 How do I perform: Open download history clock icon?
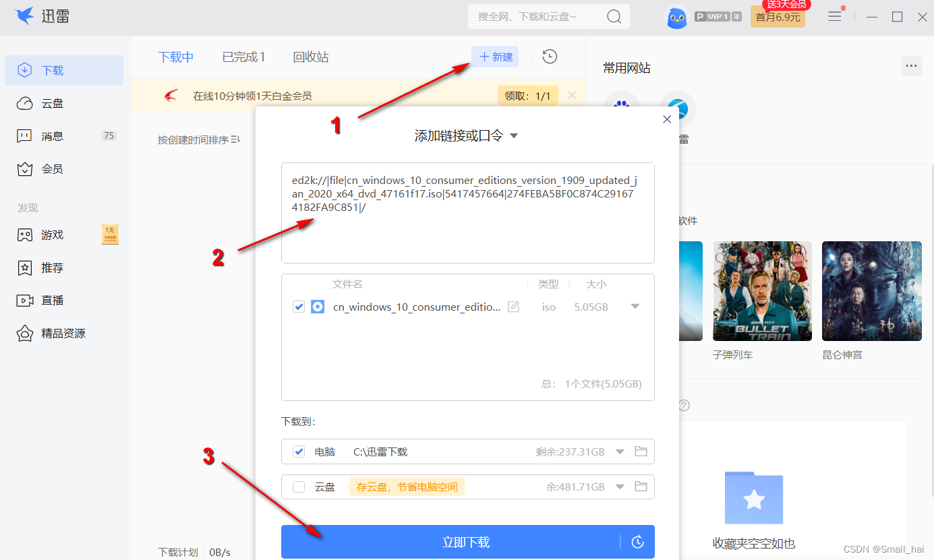coord(550,57)
